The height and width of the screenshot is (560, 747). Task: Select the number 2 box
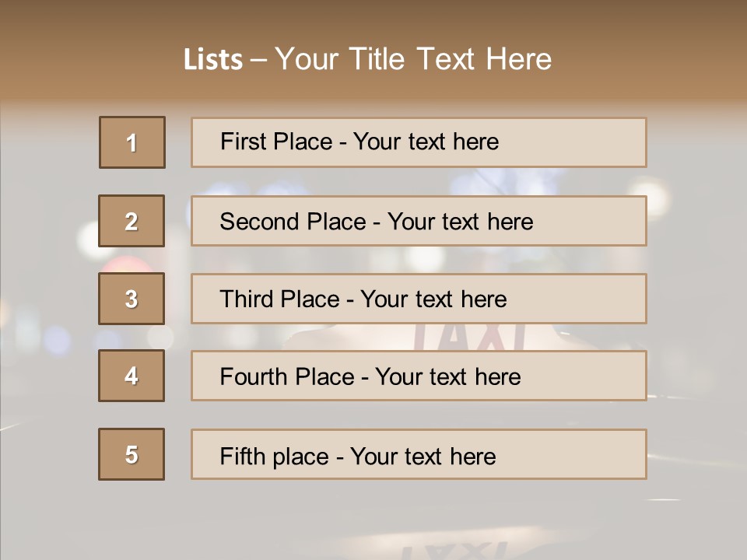click(132, 221)
